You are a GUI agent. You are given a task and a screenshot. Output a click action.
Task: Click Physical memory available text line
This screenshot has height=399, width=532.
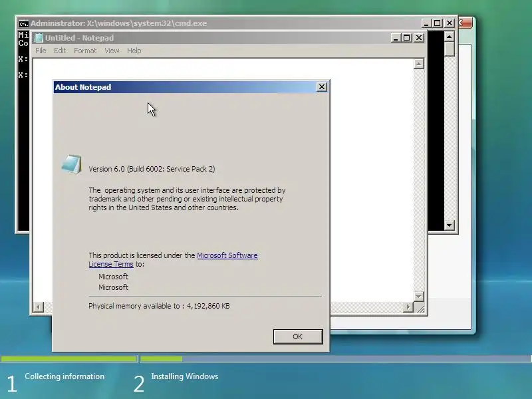pos(159,306)
